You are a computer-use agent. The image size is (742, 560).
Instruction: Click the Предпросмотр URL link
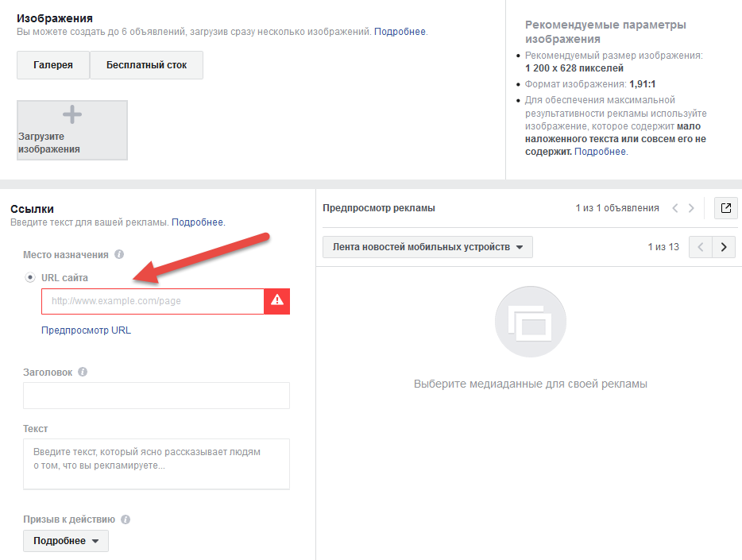(x=86, y=330)
